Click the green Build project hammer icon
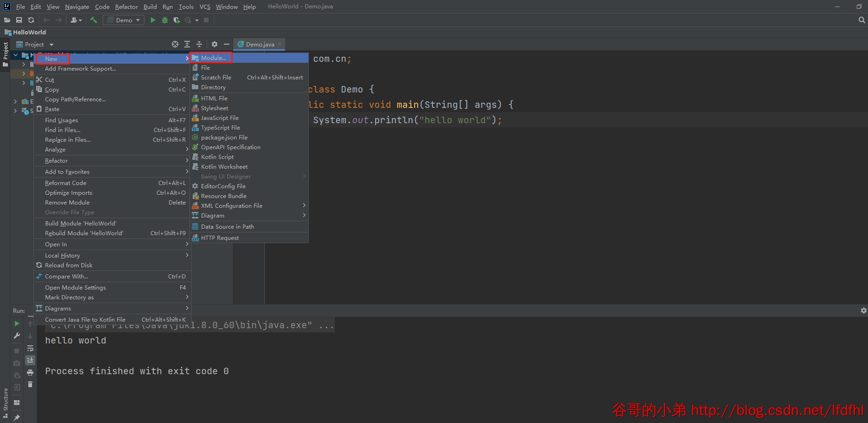 pyautogui.click(x=94, y=20)
